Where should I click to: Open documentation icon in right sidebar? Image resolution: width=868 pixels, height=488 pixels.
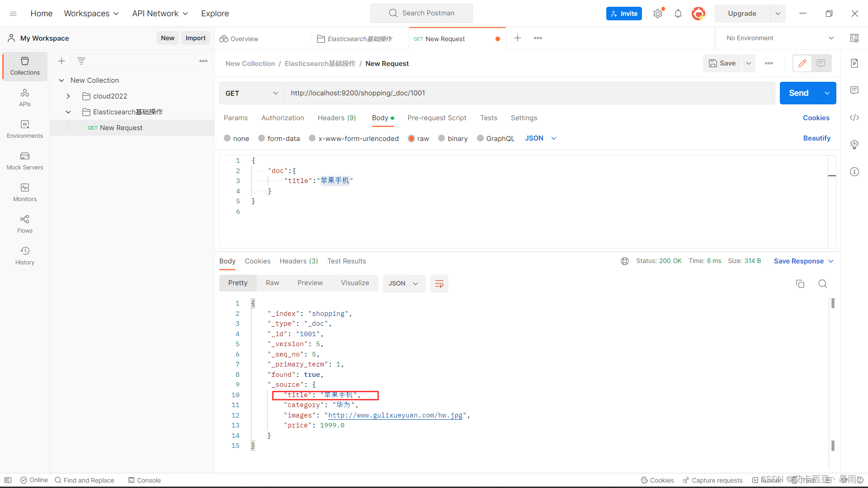click(x=854, y=63)
